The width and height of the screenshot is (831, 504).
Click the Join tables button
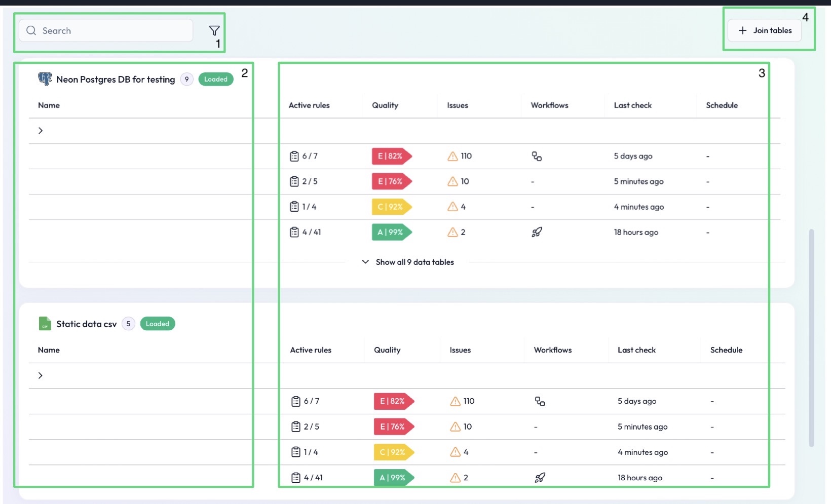point(765,30)
